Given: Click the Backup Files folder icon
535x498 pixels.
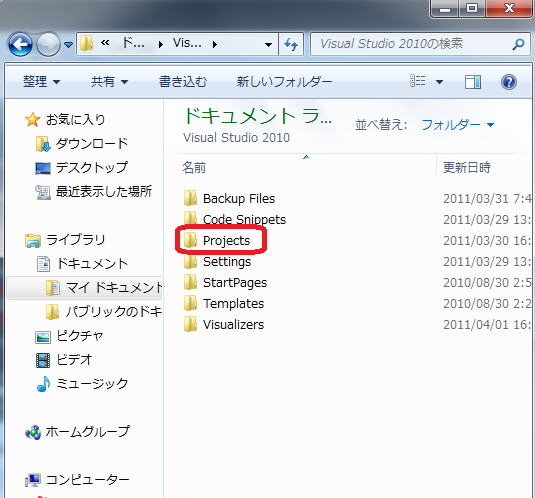Looking at the screenshot, I should pyautogui.click(x=190, y=198).
